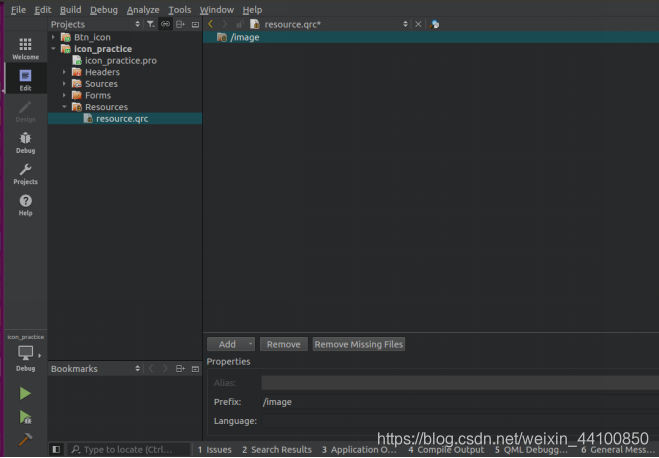Image resolution: width=659 pixels, height=458 pixels.
Task: Open the Help mode
Action: (25, 205)
